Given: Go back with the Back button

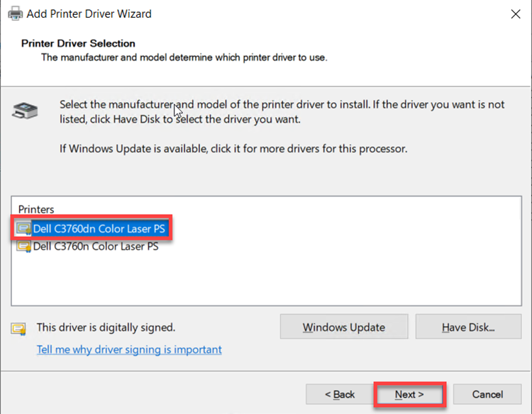Looking at the screenshot, I should click(340, 394).
